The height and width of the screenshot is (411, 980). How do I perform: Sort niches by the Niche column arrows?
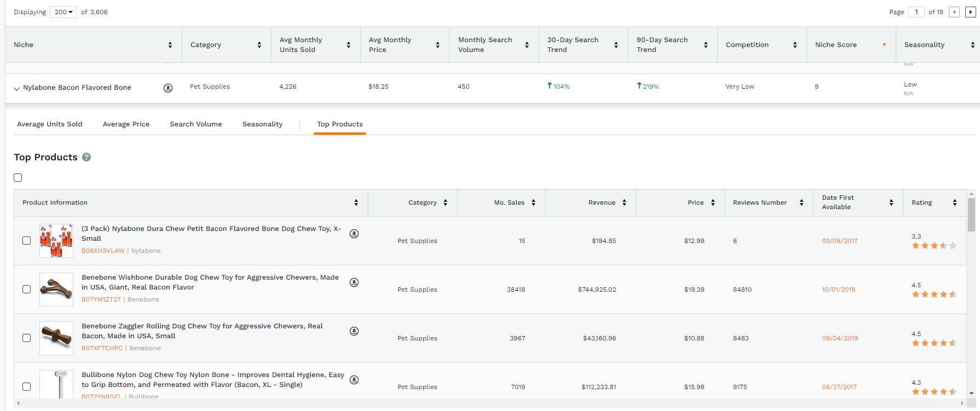170,45
